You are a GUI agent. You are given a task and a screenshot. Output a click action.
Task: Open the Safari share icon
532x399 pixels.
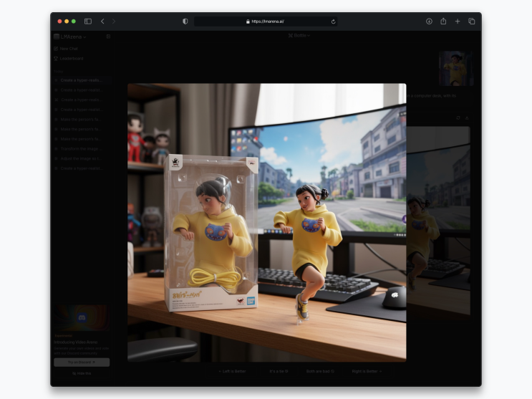coord(443,21)
